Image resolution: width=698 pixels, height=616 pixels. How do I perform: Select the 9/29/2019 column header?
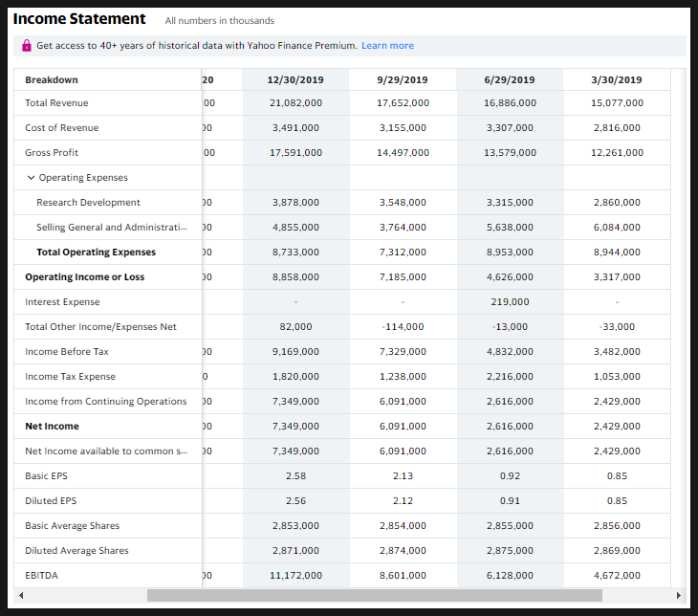(403, 79)
